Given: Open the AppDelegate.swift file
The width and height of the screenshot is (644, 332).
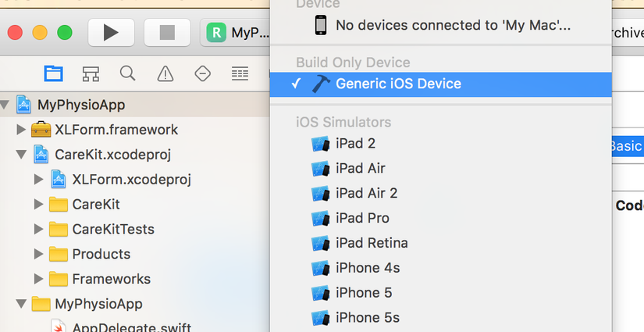Looking at the screenshot, I should pos(131,327).
